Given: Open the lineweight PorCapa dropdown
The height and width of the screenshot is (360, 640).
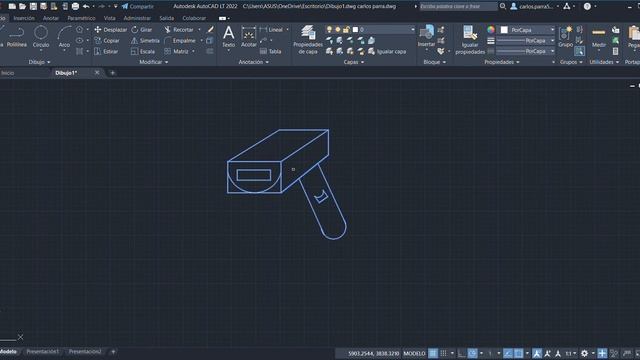Looking at the screenshot, I should (524, 40).
